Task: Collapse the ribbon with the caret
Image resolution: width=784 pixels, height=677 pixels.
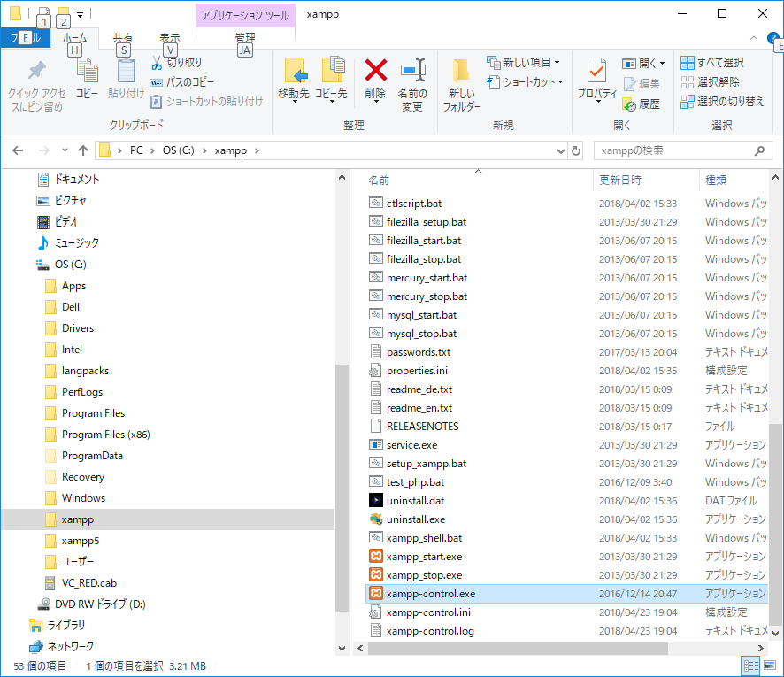Action: [754, 39]
